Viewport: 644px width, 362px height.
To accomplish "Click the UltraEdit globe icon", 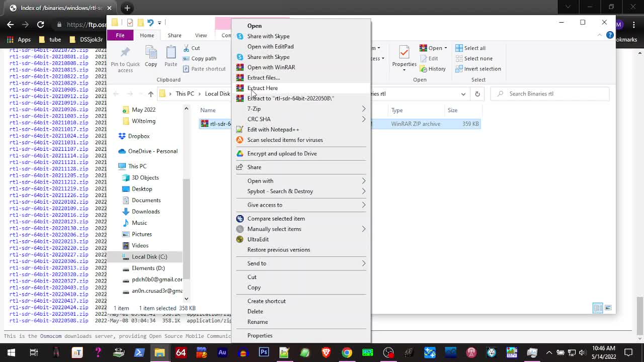I will point(240,239).
